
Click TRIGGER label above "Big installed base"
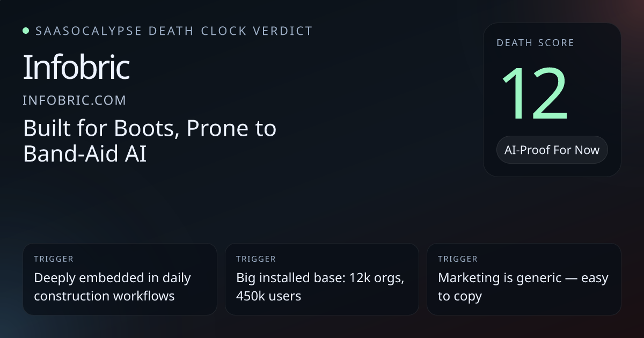coord(256,259)
